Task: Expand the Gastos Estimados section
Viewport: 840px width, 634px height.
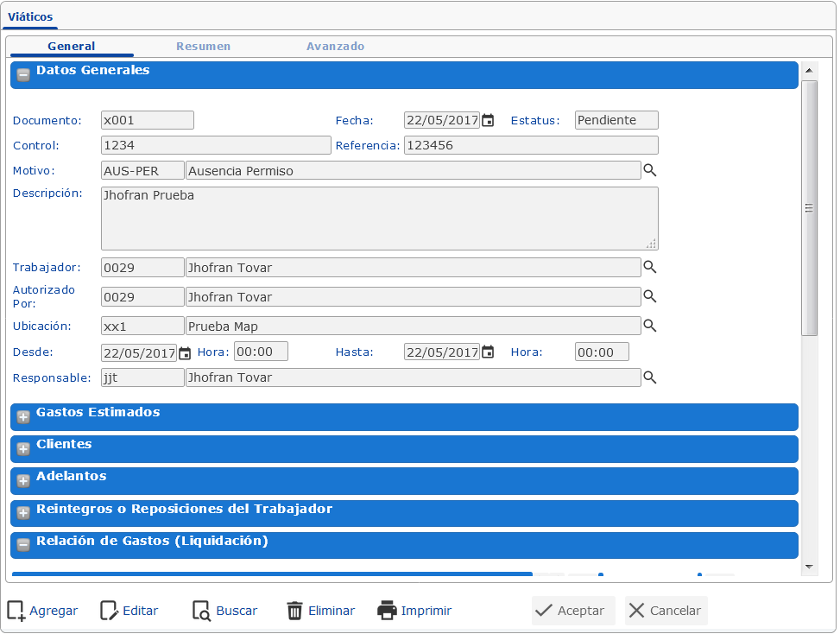Action: tap(23, 416)
